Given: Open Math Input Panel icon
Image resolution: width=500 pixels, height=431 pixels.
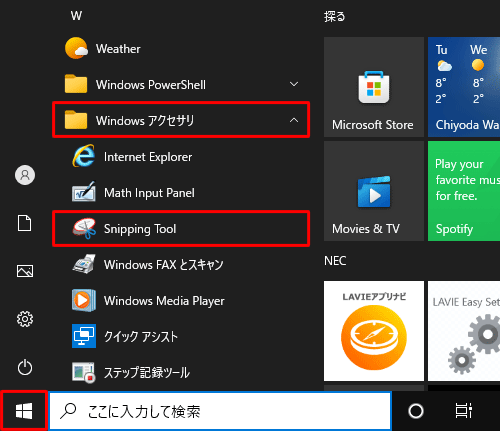Looking at the screenshot, I should [84, 192].
